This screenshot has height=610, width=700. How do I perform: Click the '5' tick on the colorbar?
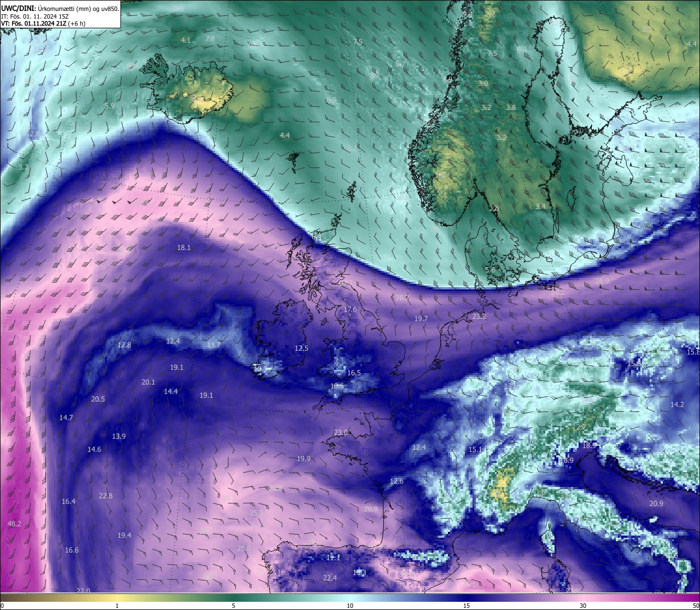pos(234,606)
